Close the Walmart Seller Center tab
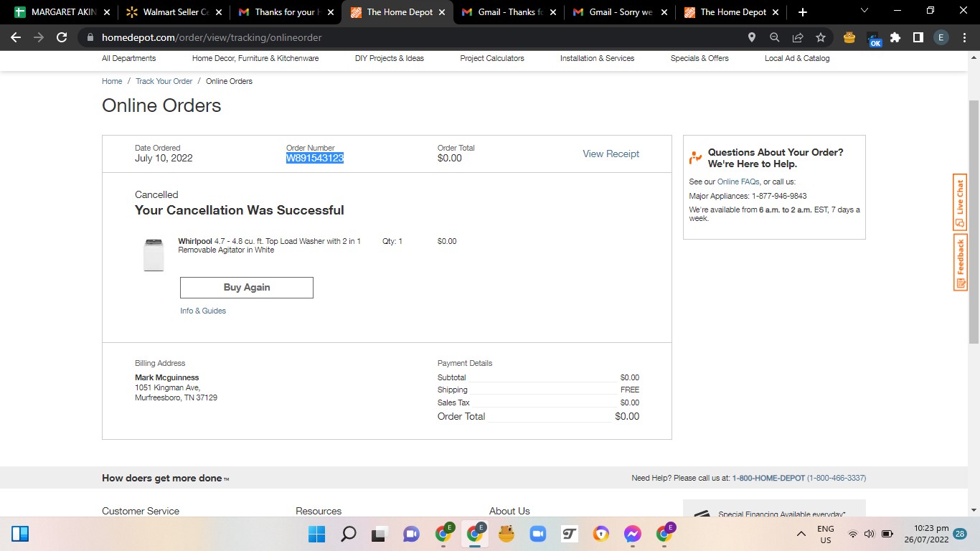This screenshot has height=551, width=980. 219,12
